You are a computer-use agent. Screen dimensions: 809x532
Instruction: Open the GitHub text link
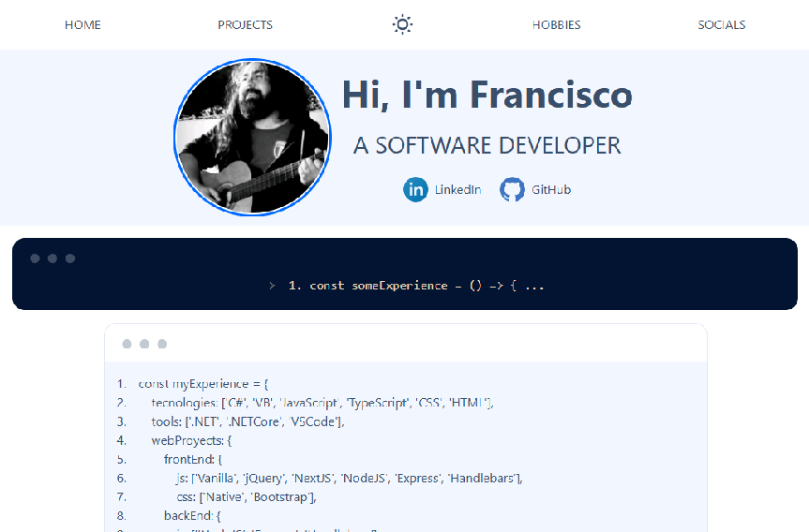[551, 190]
